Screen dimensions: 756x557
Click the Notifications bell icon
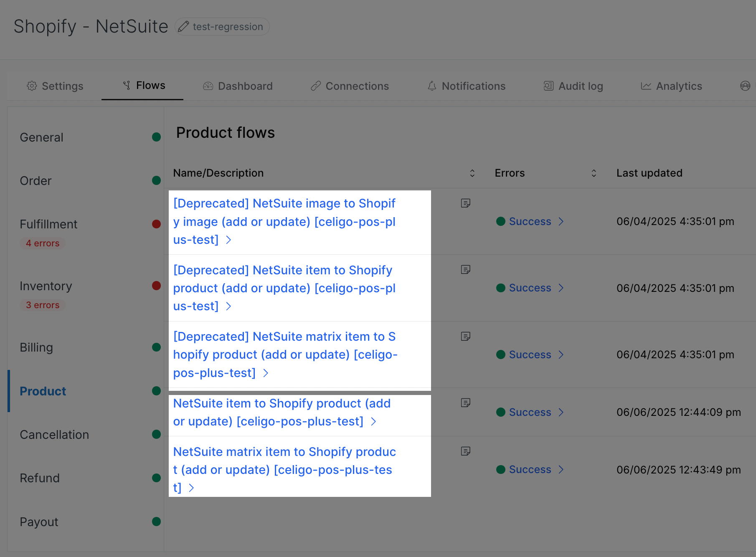point(432,86)
